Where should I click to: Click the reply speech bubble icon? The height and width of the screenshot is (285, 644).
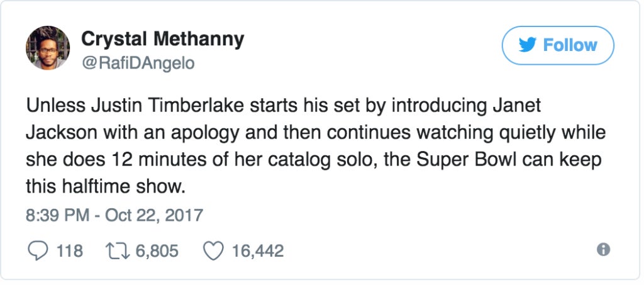[38, 250]
